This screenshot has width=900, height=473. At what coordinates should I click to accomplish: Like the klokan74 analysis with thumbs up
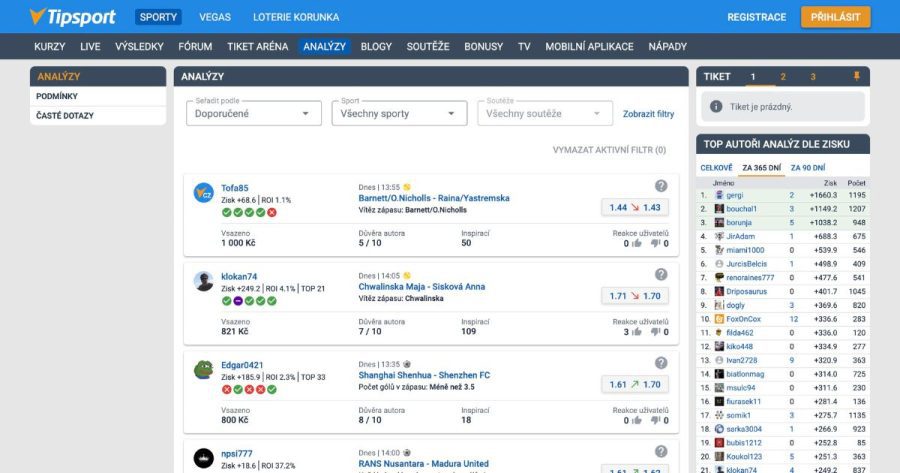(636, 331)
